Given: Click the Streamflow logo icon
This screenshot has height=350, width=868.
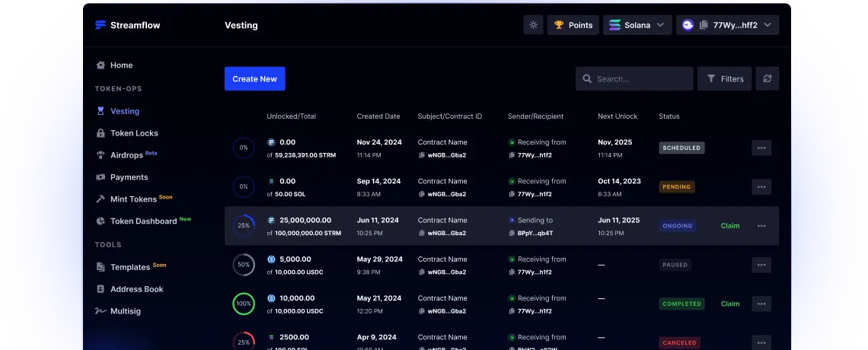Looking at the screenshot, I should 101,25.
